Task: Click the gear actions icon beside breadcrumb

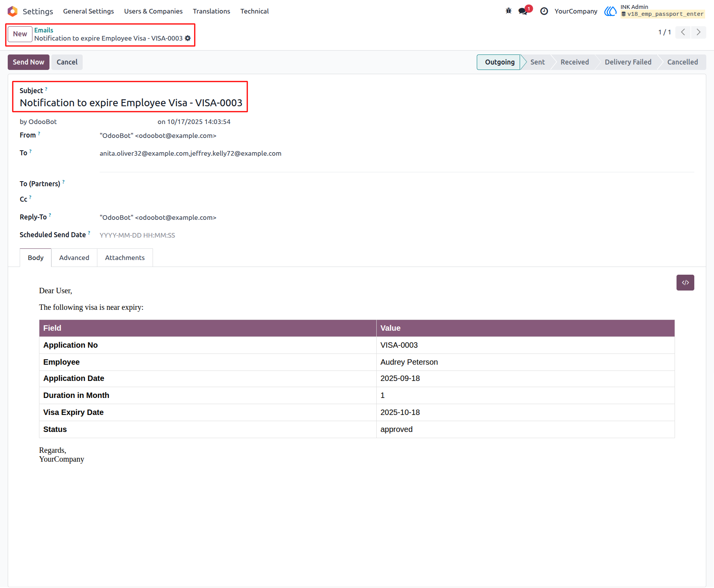Action: click(188, 38)
